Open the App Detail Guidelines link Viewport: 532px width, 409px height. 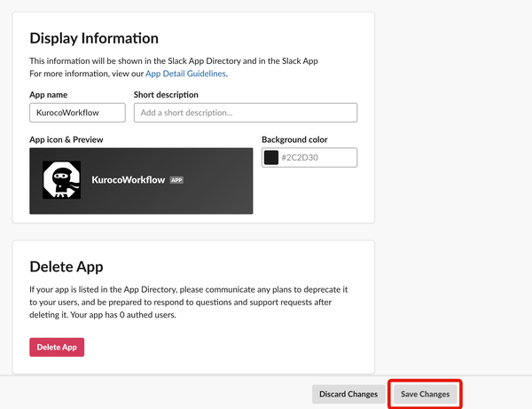(185, 74)
